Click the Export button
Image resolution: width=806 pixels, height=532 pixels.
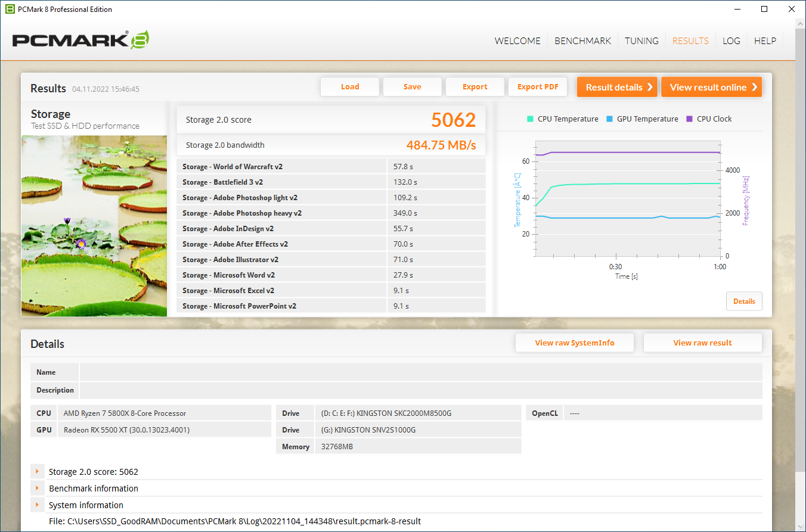[x=475, y=87]
